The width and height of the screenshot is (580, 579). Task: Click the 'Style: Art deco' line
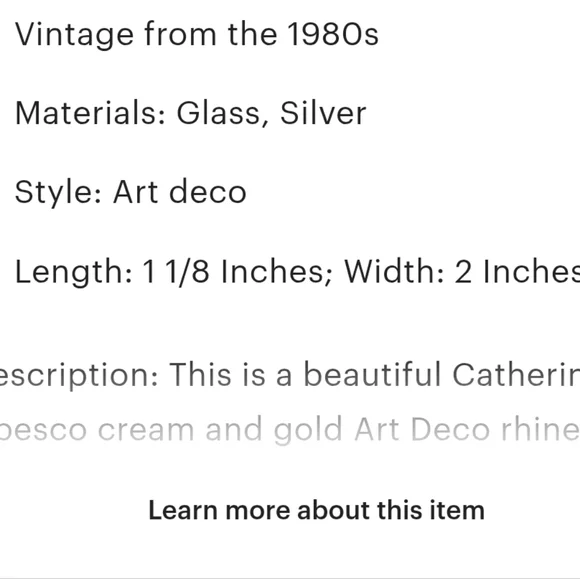point(131,192)
